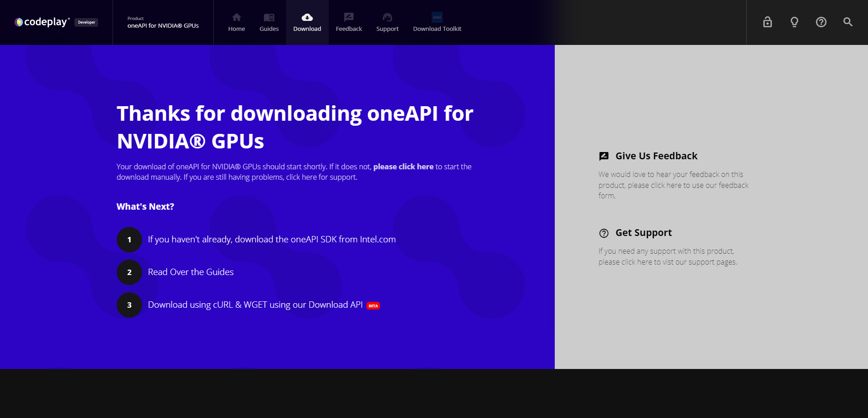This screenshot has width=868, height=418.
Task: Click the feedback form description text
Action: pyautogui.click(x=673, y=185)
